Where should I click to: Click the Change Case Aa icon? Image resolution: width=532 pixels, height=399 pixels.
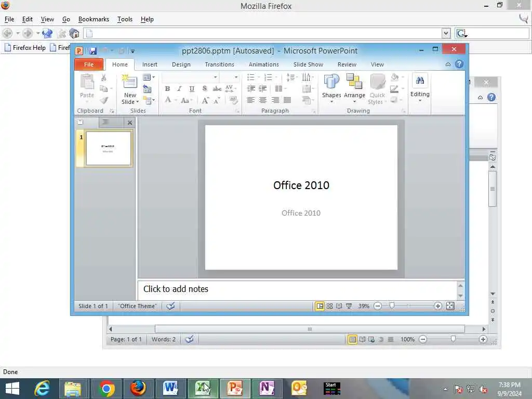185,100
